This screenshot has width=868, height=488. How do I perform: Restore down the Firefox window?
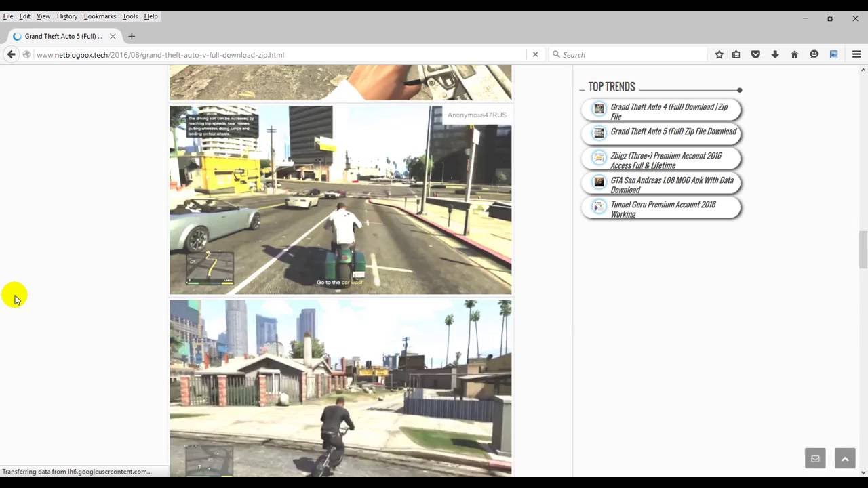tap(830, 18)
